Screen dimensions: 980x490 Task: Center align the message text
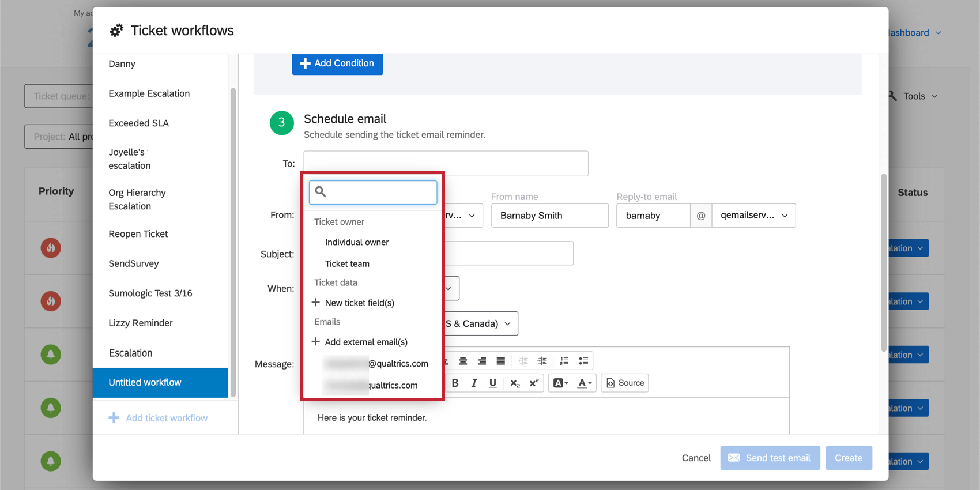click(x=463, y=361)
